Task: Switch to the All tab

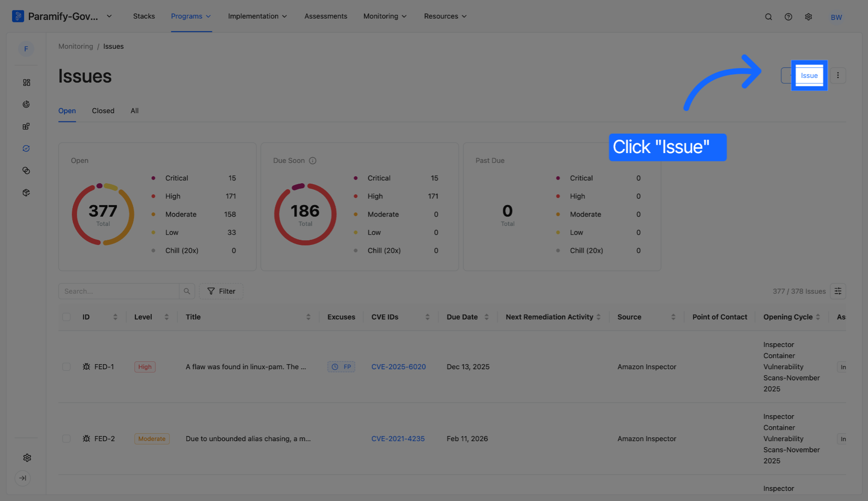Action: pyautogui.click(x=134, y=111)
